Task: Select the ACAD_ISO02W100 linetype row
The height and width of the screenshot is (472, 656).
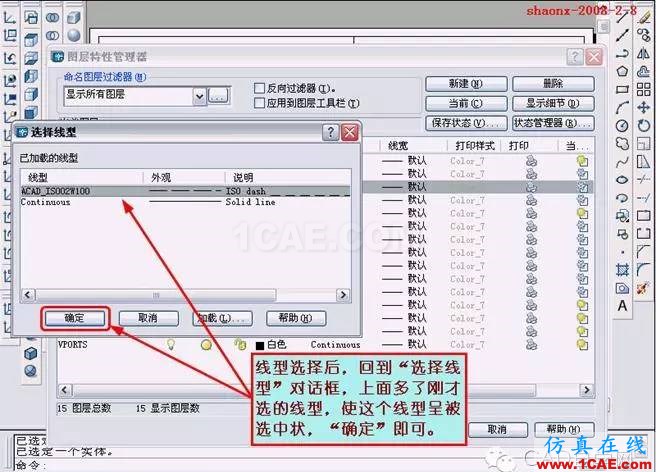Action: (x=185, y=191)
